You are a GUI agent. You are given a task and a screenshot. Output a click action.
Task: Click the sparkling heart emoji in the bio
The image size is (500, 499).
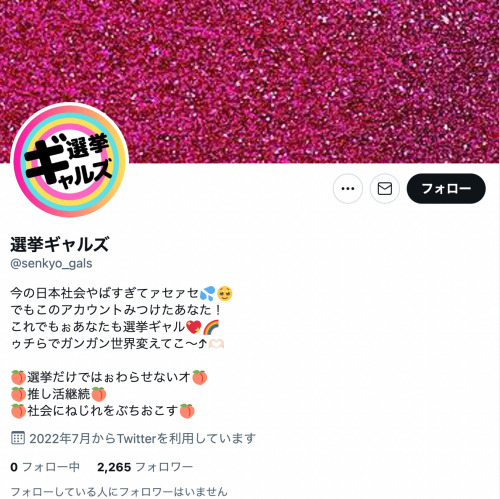pyautogui.click(x=194, y=327)
